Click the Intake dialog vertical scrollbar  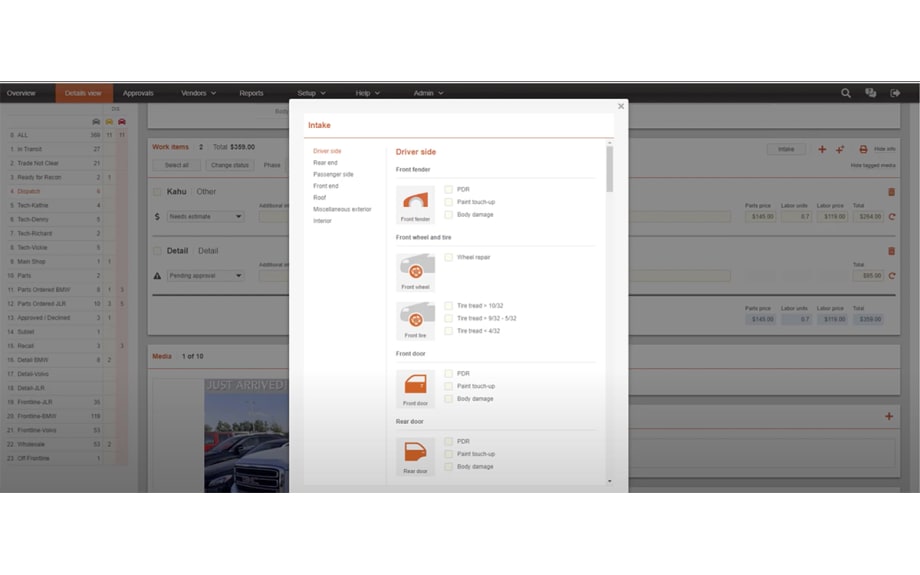coord(610,170)
